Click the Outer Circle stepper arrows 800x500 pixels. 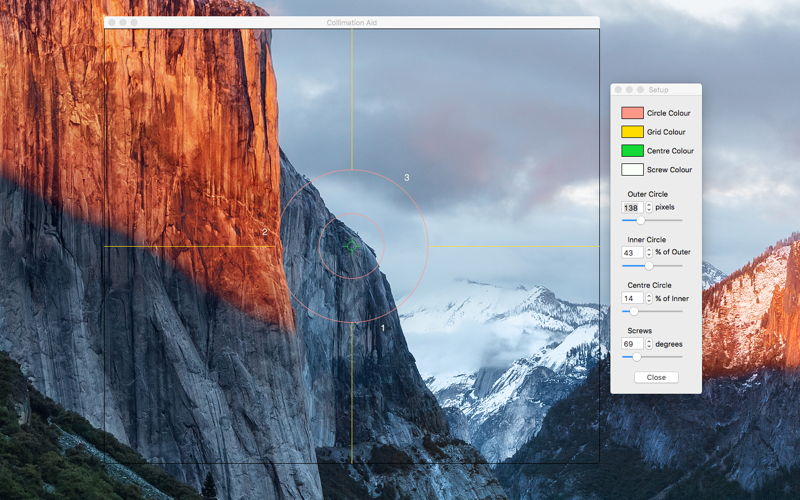point(649,207)
